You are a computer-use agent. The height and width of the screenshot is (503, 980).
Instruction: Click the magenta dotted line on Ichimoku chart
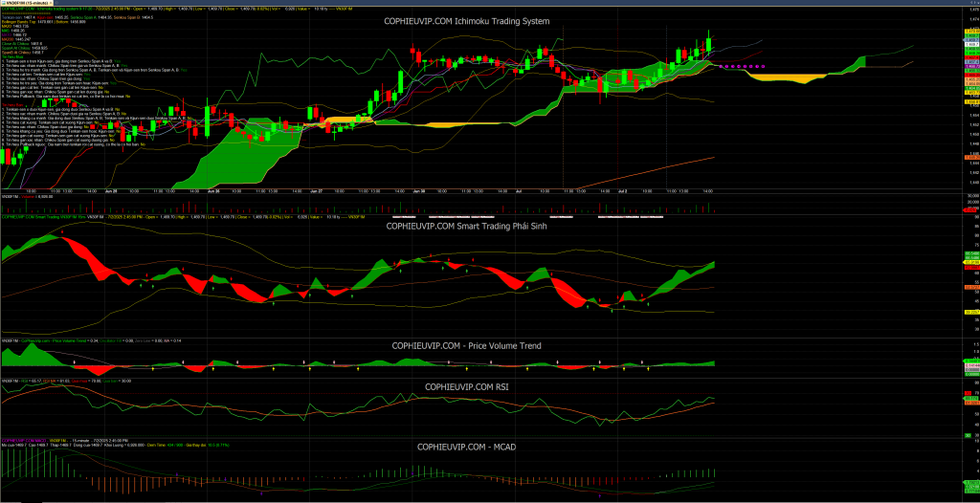pyautogui.click(x=742, y=66)
